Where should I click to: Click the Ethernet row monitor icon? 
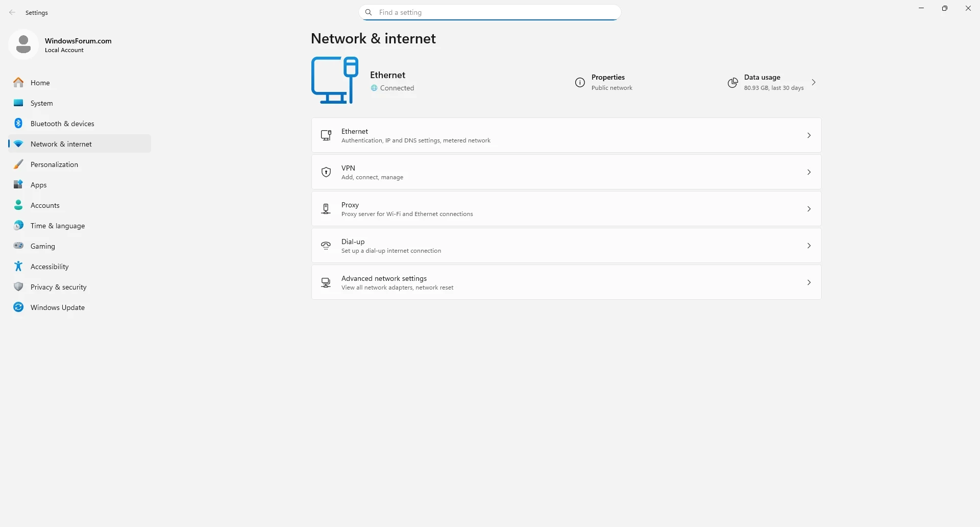[x=326, y=135]
